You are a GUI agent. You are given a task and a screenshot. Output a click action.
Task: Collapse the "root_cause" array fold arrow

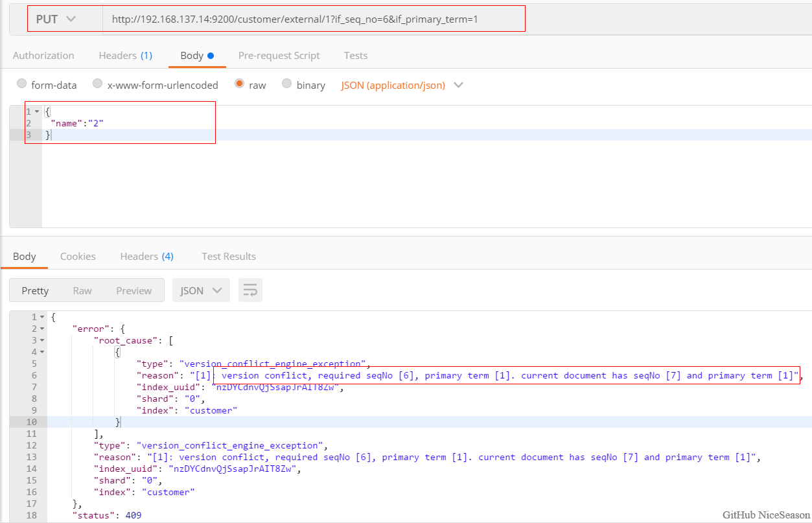42,340
